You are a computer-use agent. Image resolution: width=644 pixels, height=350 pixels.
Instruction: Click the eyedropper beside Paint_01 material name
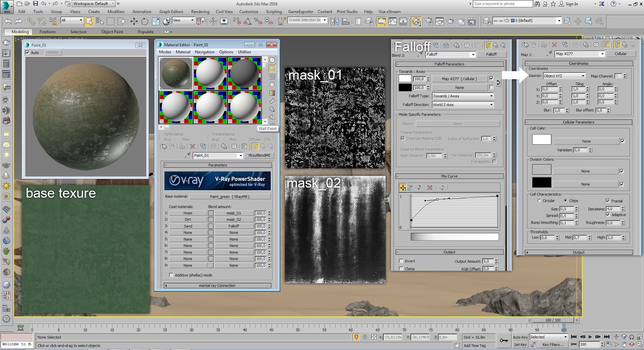[188, 155]
